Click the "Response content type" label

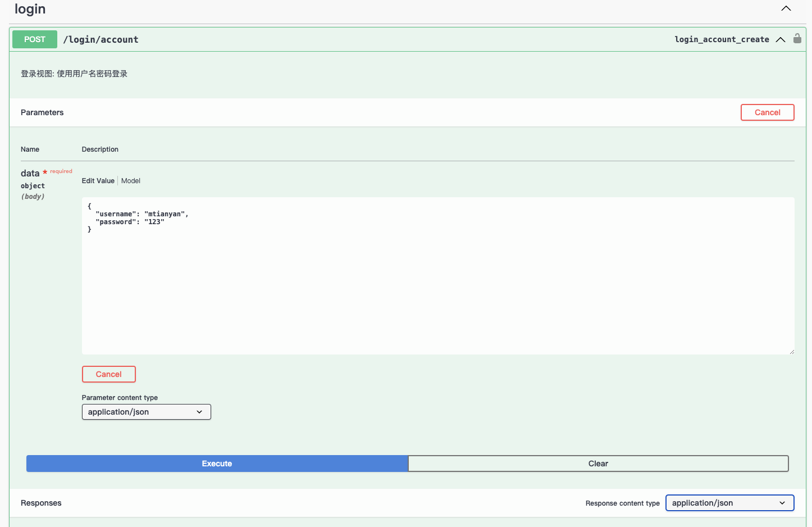pyautogui.click(x=622, y=503)
